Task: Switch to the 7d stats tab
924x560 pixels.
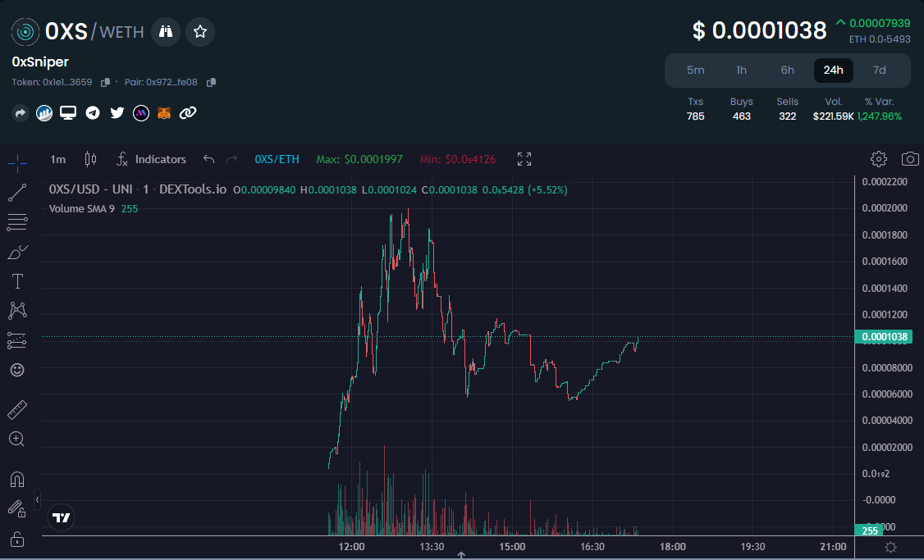Action: click(879, 70)
